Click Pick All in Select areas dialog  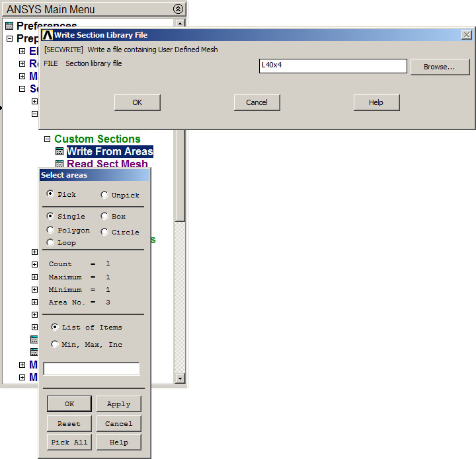(x=69, y=442)
